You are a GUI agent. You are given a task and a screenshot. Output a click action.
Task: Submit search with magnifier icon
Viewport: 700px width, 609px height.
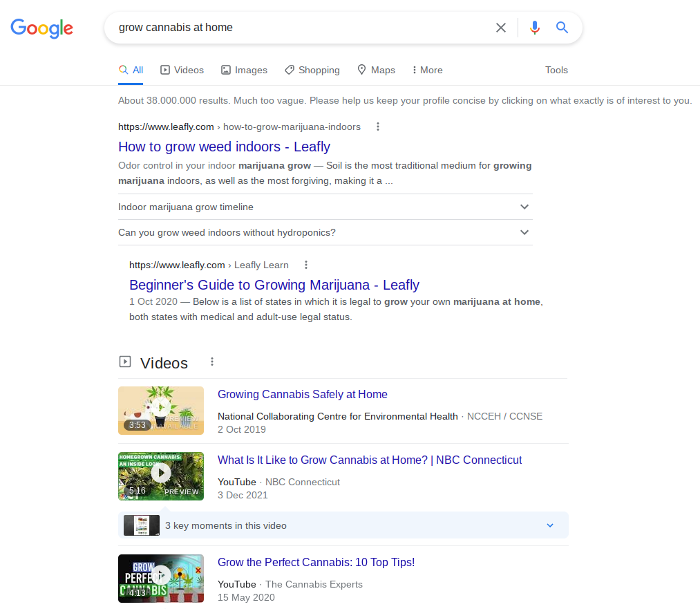(x=562, y=28)
